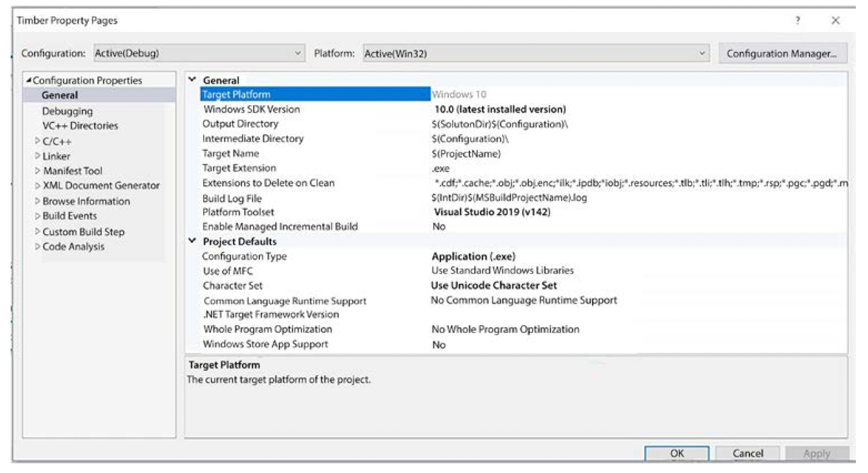Collapse the Configuration Properties tree node

click(29, 80)
